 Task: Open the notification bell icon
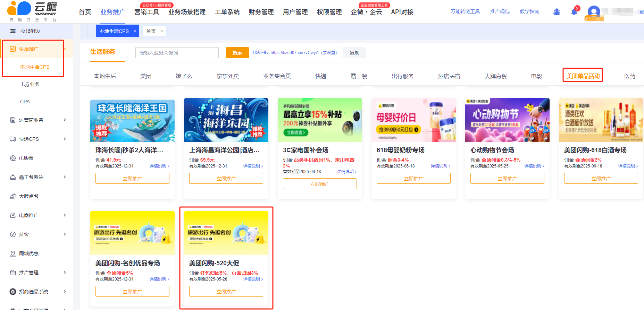pos(574,12)
